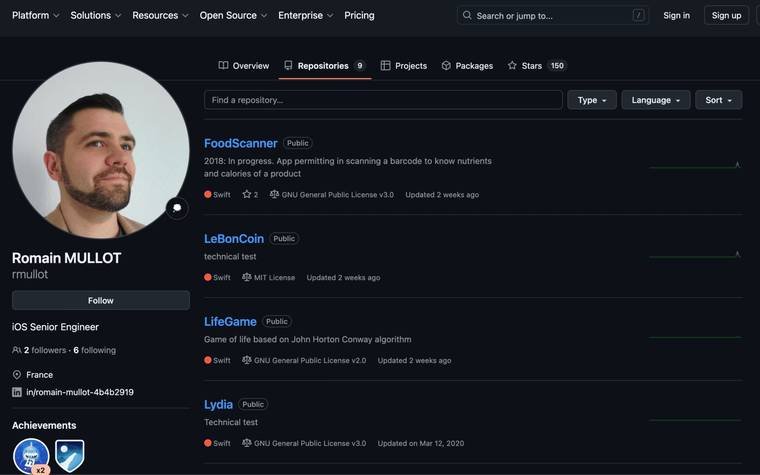This screenshot has height=475, width=760.
Task: Click the FoodScanner Swift language dot
Action: point(207,194)
